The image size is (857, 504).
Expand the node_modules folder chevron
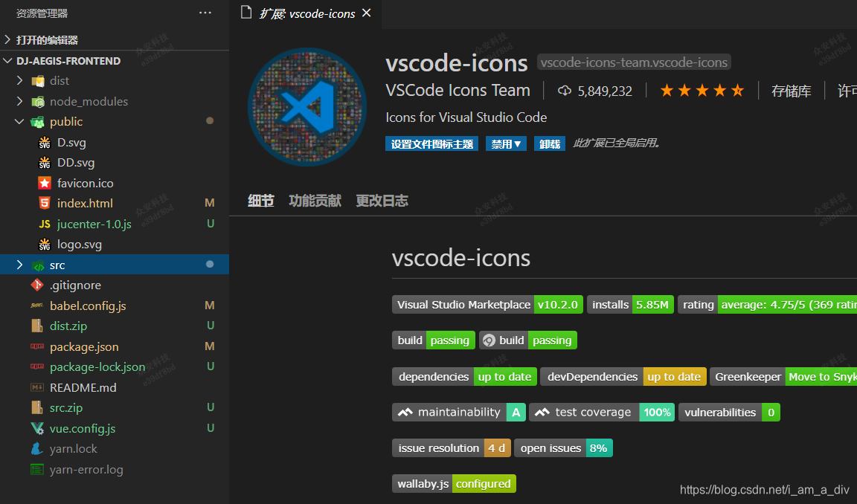coord(19,102)
